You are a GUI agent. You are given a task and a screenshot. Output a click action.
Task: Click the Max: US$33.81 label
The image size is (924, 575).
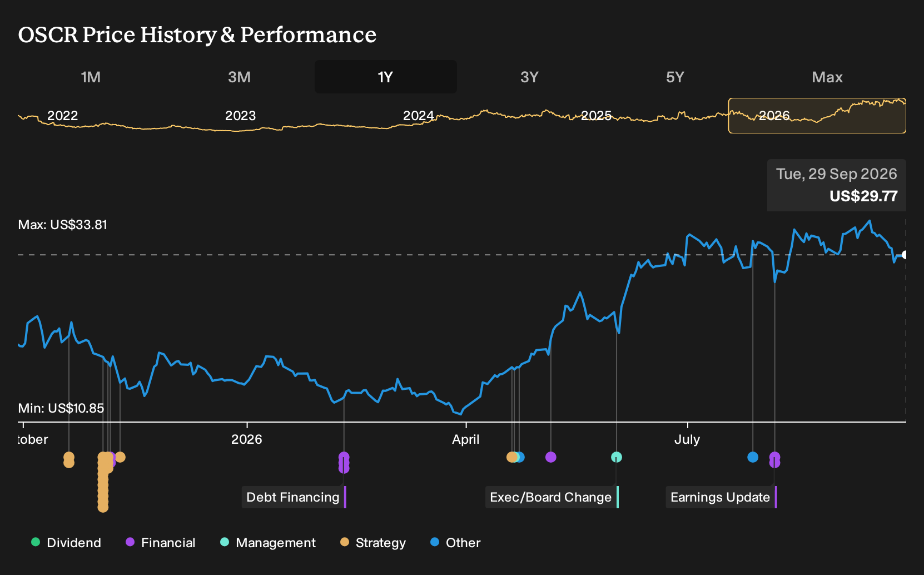click(62, 225)
